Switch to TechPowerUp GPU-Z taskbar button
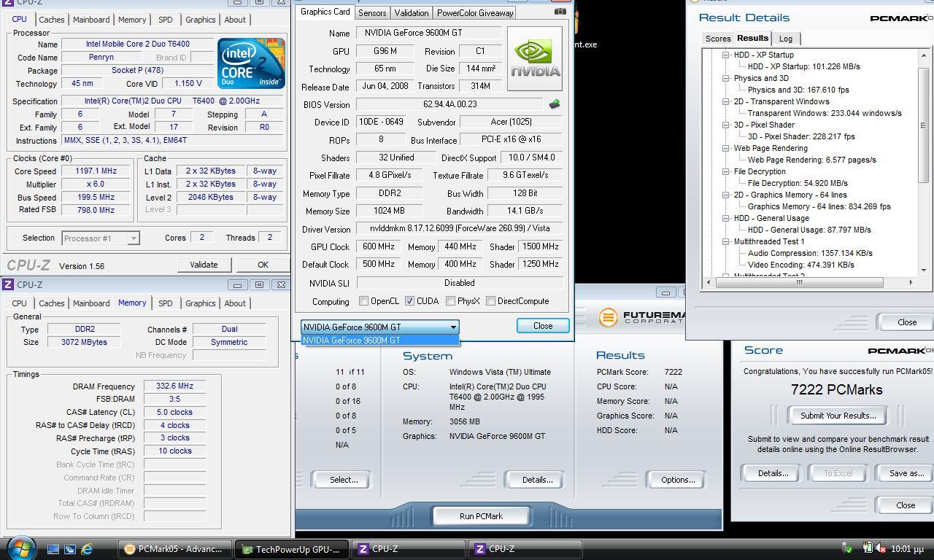The width and height of the screenshot is (934, 560). 293,549
